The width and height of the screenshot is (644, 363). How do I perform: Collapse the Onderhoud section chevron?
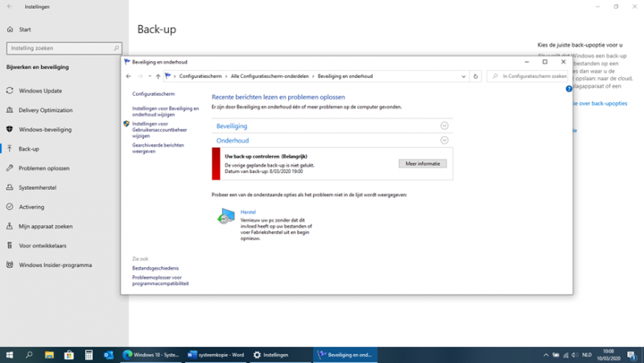444,140
